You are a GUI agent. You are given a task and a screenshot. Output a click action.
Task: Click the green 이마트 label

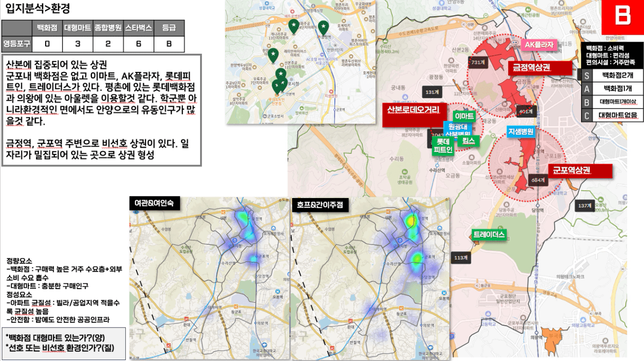click(464, 116)
